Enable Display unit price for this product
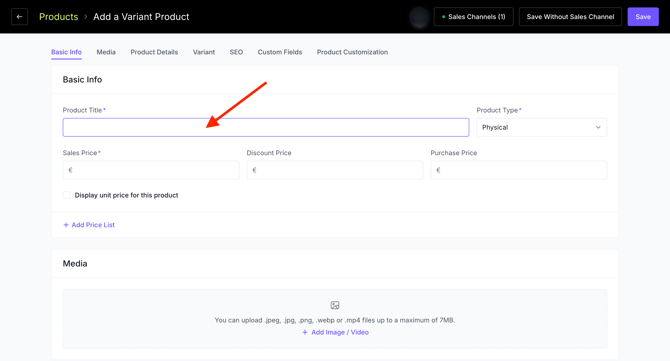The width and height of the screenshot is (670, 361). [x=67, y=195]
